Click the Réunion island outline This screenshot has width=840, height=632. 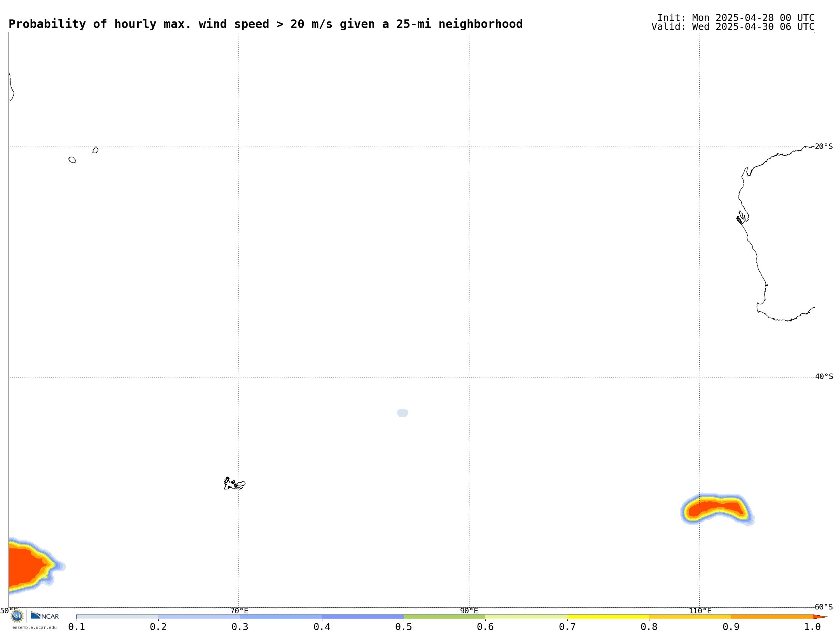(x=72, y=160)
